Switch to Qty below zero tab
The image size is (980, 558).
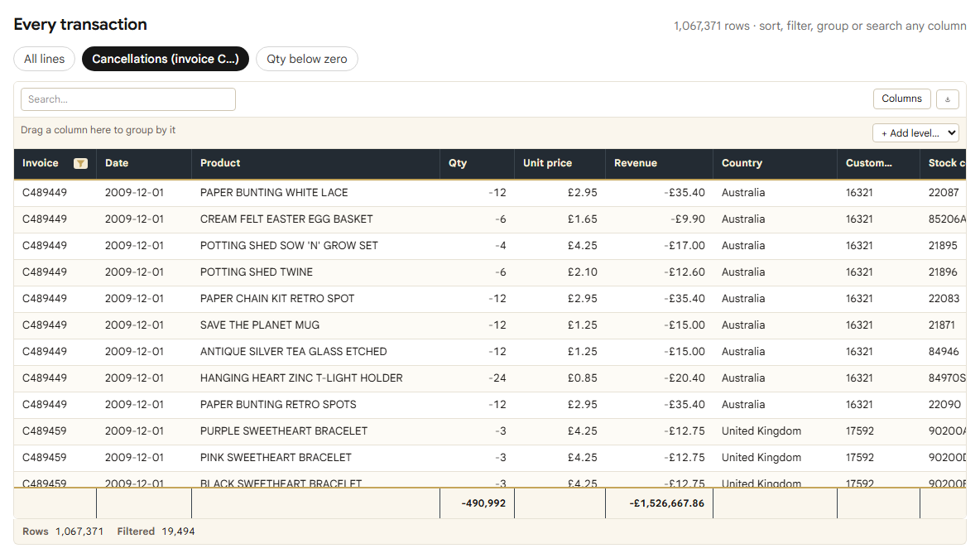307,59
